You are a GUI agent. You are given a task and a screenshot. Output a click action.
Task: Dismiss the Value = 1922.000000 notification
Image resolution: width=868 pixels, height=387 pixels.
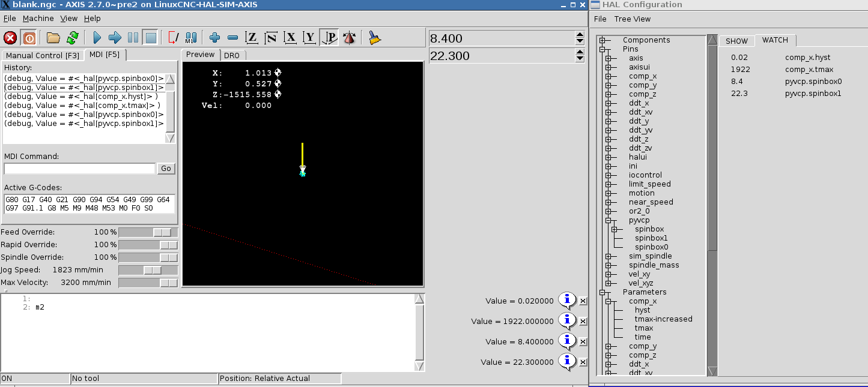(x=583, y=322)
